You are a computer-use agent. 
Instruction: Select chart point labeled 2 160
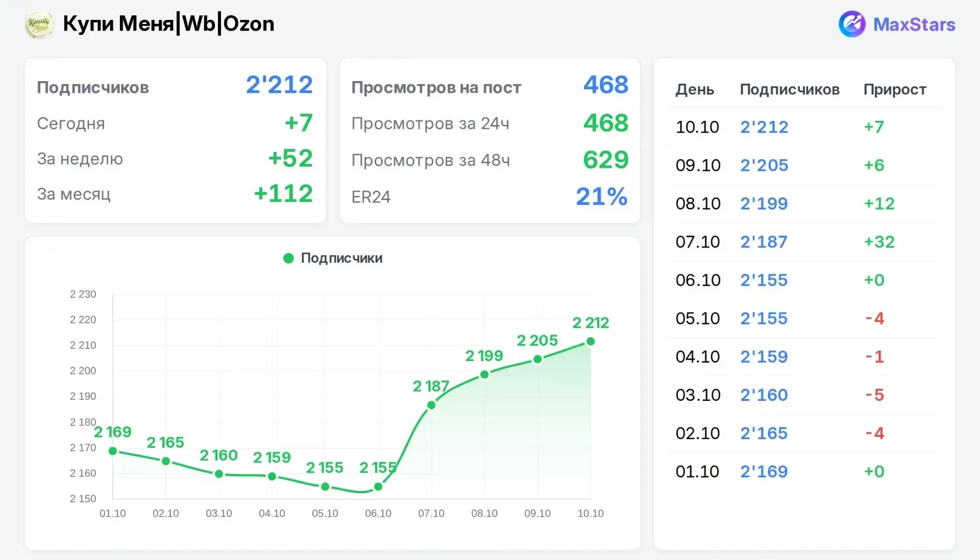(x=219, y=474)
